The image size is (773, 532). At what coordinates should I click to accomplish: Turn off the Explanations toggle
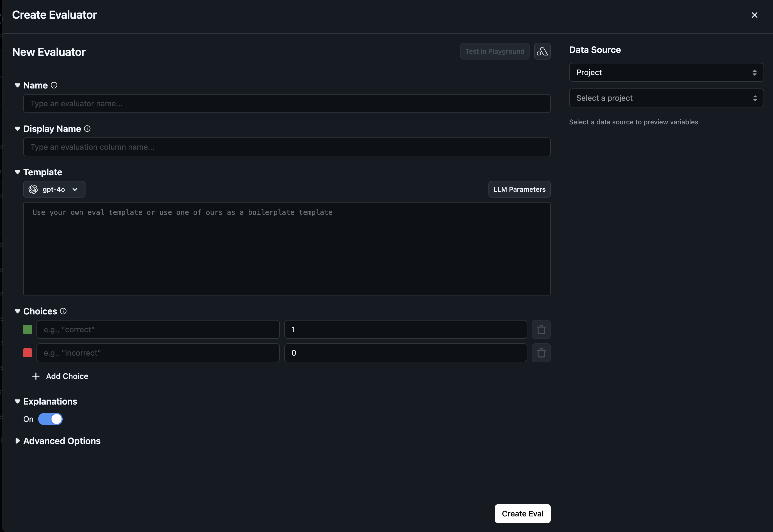pyautogui.click(x=50, y=419)
